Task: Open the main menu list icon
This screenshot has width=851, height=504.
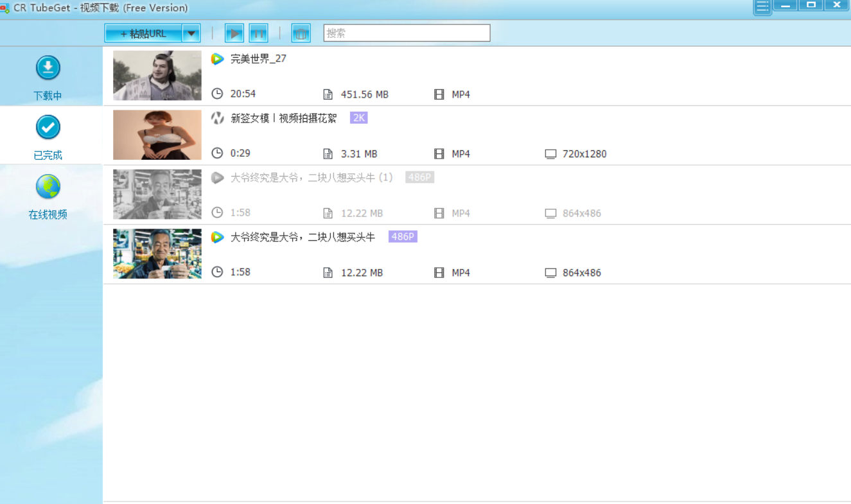Action: click(x=762, y=7)
